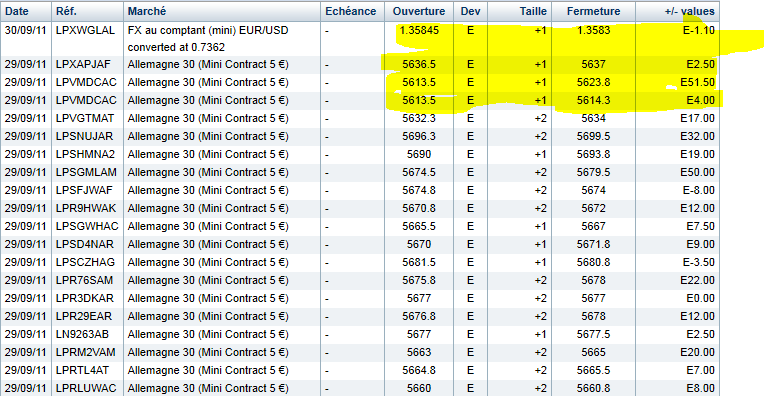Select the 30/09/11 date cell
This screenshot has height=396, width=764.
tap(25, 30)
